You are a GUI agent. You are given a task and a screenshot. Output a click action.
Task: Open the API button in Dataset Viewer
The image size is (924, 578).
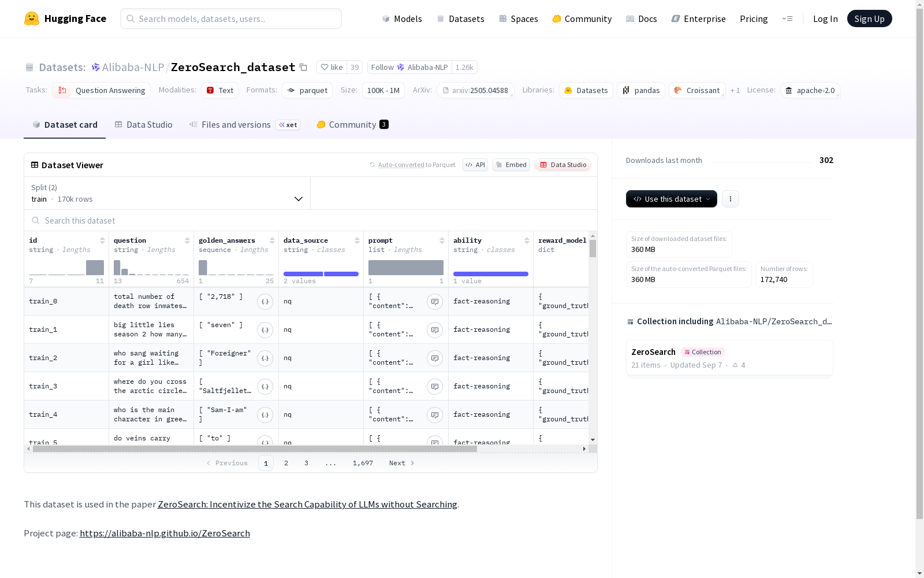pos(475,165)
